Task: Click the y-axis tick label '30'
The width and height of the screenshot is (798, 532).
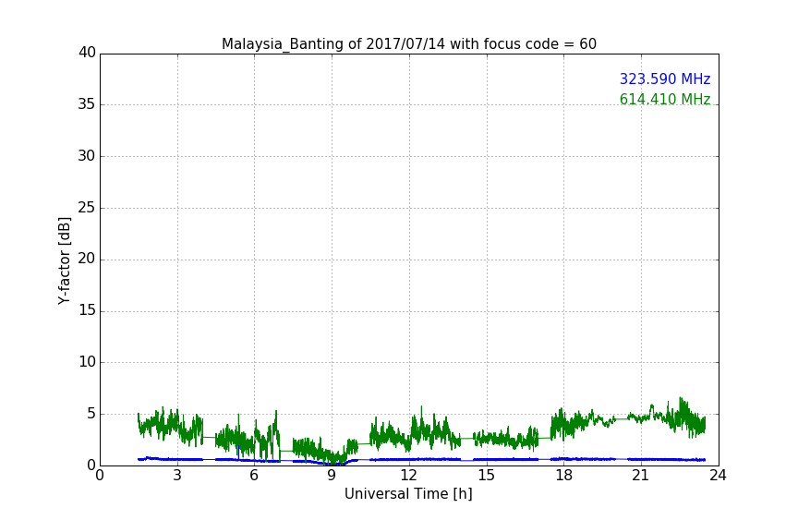Action: point(87,156)
